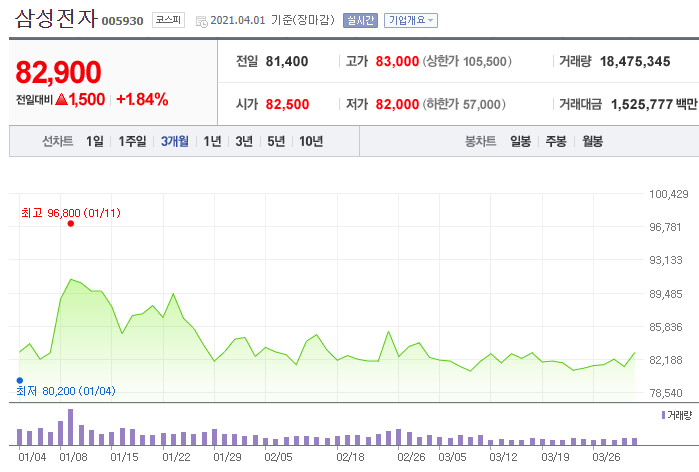Click the current price 82,900
The image size is (699, 472).
(x=58, y=72)
